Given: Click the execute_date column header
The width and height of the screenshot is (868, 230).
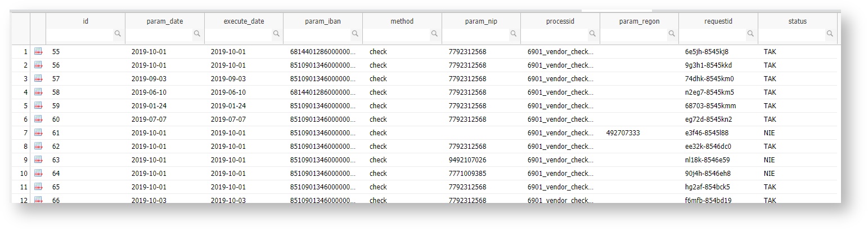Looking at the screenshot, I should (x=244, y=21).
